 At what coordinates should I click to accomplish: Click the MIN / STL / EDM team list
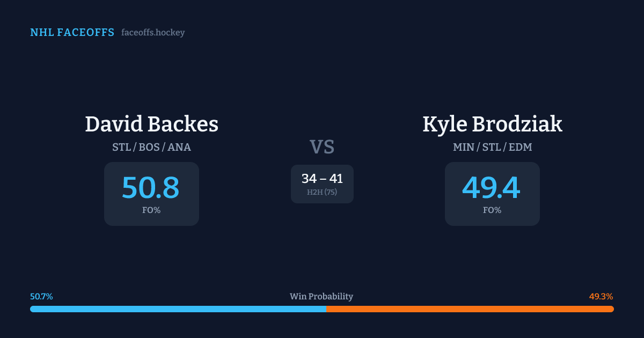(x=492, y=147)
